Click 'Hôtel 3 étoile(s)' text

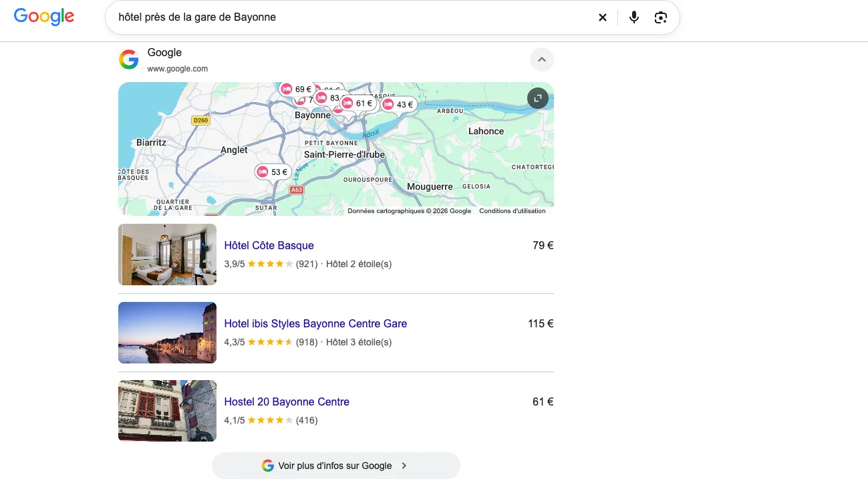[359, 342]
